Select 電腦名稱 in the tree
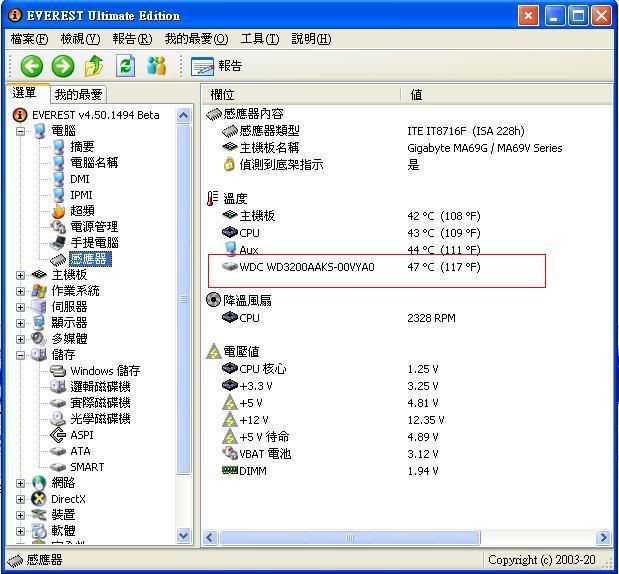 pyautogui.click(x=94, y=163)
